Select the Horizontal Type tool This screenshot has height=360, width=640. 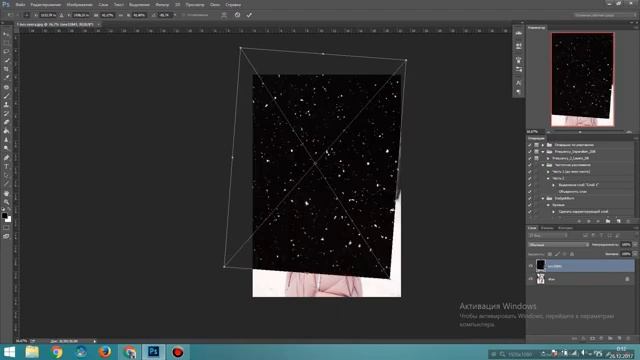[x=6, y=167]
